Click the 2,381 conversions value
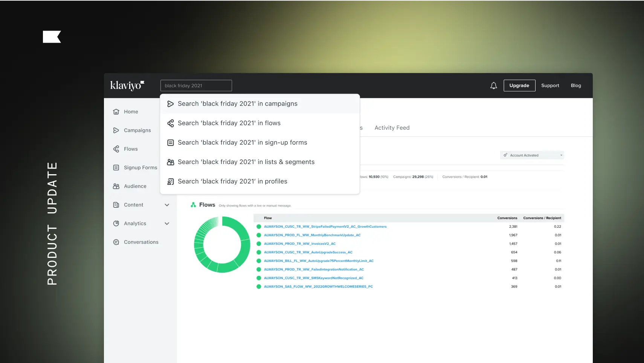The width and height of the screenshot is (644, 363). (513, 227)
